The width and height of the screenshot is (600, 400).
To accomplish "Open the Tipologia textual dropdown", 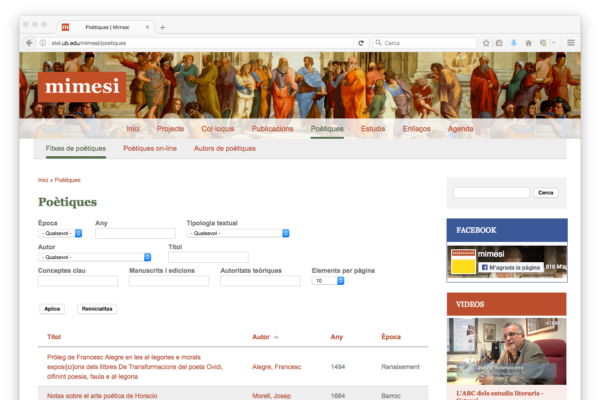I will tap(237, 233).
